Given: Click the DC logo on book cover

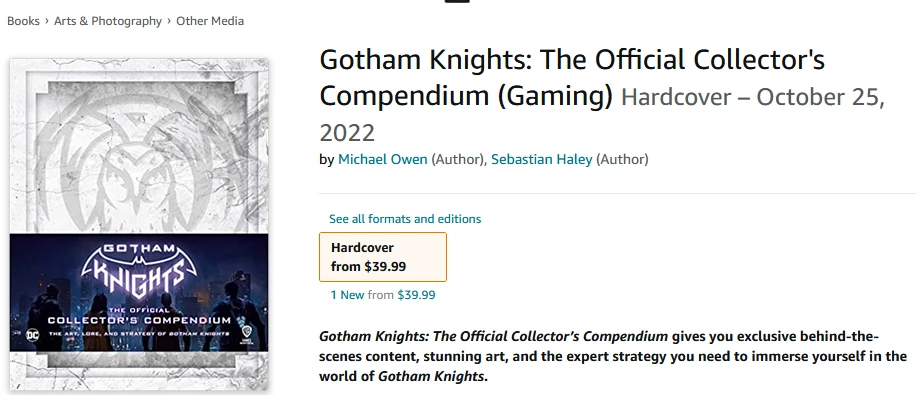Looking at the screenshot, I should tap(33, 334).
